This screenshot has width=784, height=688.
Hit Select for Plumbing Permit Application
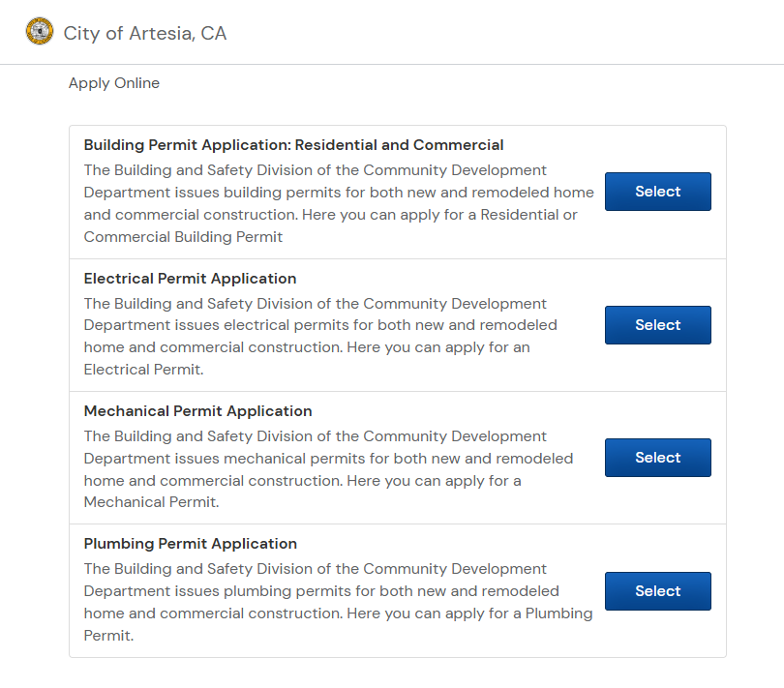click(657, 591)
